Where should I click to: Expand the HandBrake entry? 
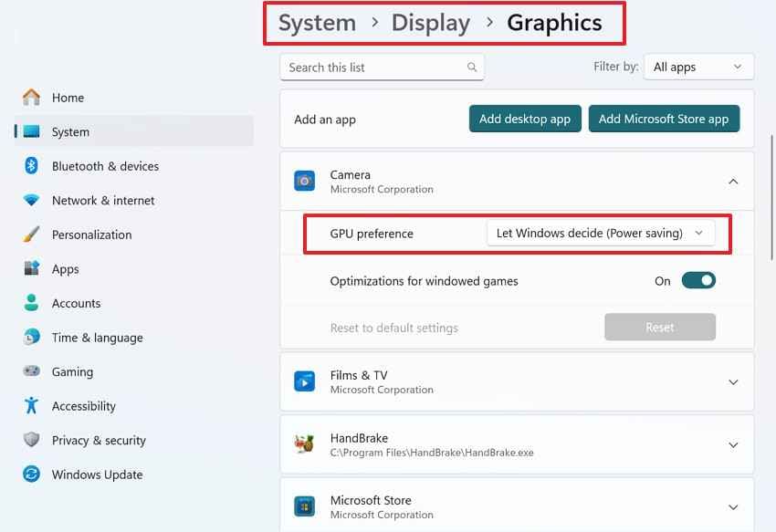[733, 445]
